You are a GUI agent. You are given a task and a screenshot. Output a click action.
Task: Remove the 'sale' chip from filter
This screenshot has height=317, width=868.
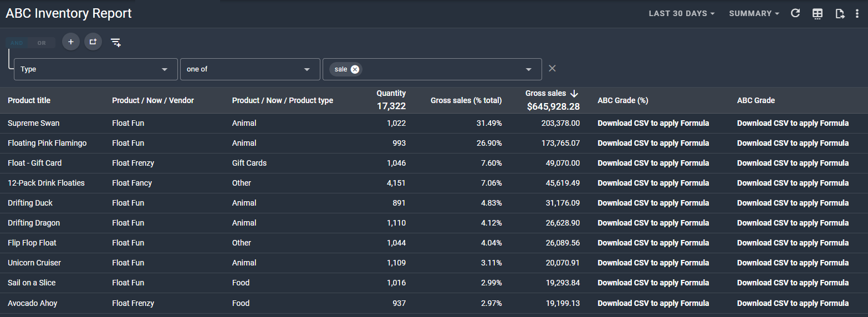(355, 69)
